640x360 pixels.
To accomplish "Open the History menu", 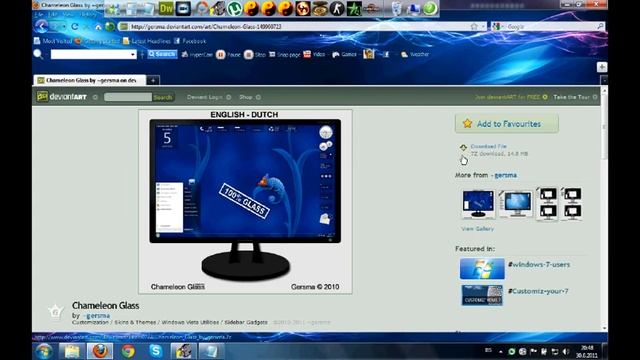I will click(88, 14).
